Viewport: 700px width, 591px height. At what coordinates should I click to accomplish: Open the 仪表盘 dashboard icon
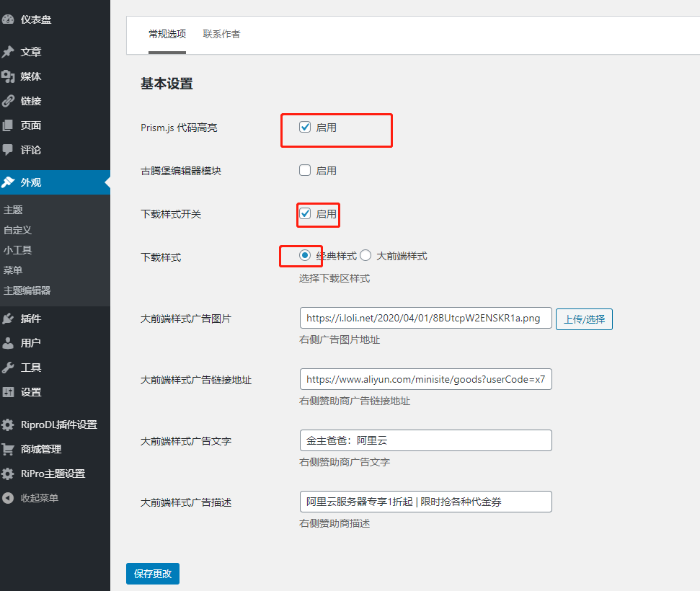tap(8, 19)
